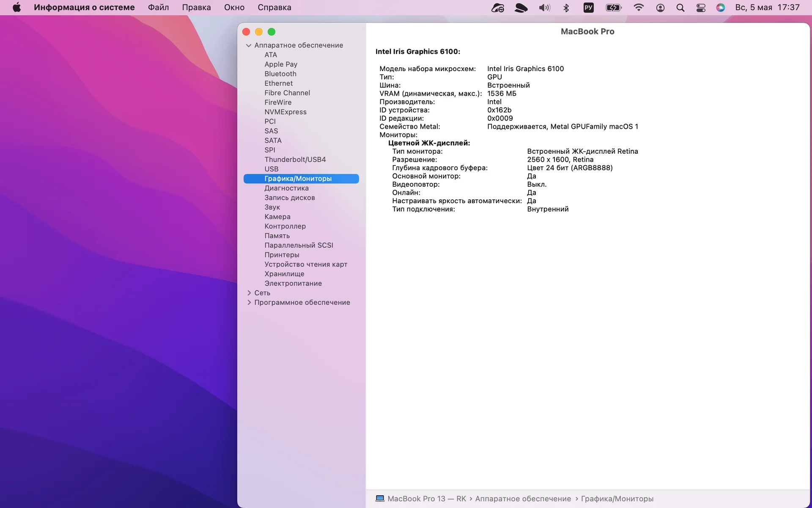Viewport: 812px width, 508px height.
Task: Open the Wi-Fi status menu
Action: pos(639,8)
